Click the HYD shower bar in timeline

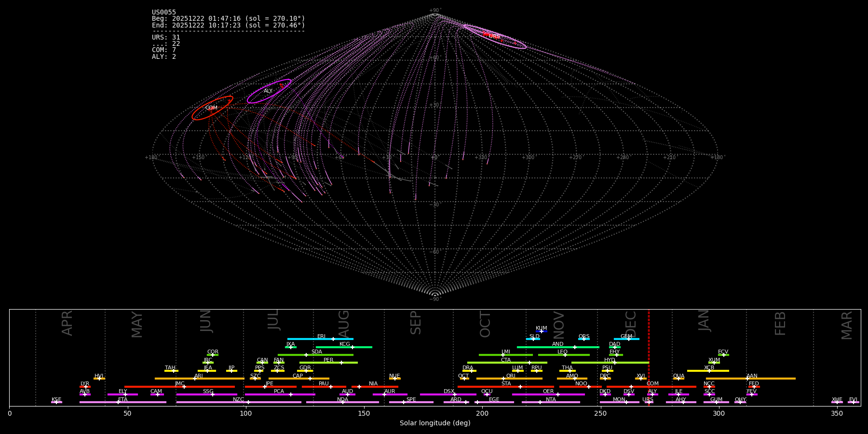click(x=610, y=363)
